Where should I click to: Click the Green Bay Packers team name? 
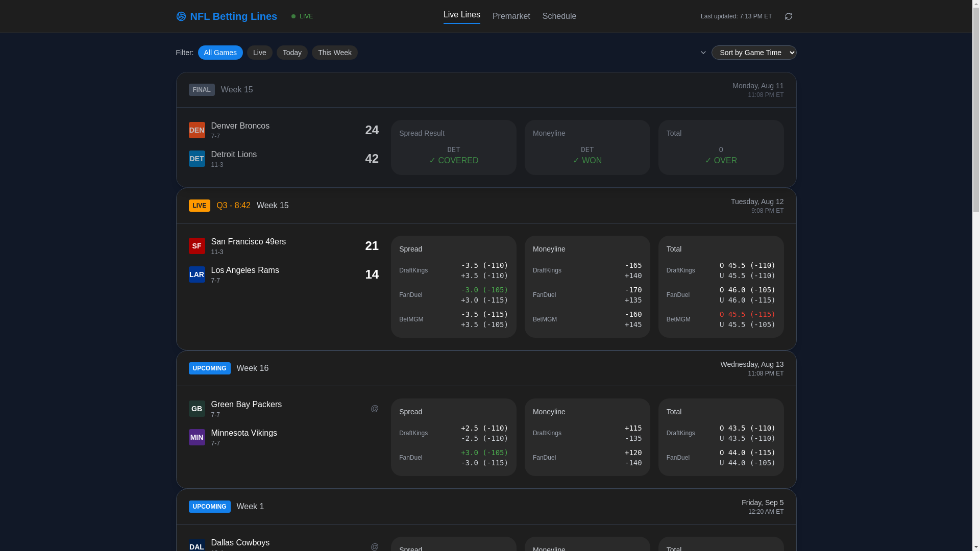246,405
